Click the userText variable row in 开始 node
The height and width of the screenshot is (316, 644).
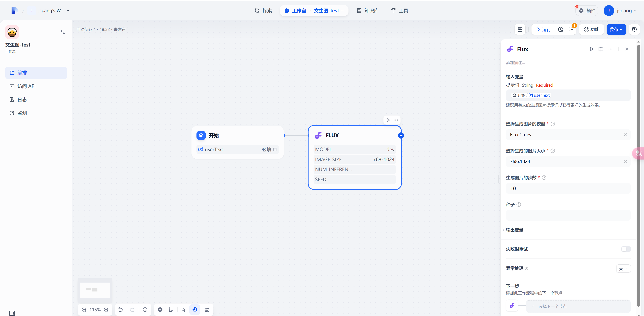coord(237,149)
